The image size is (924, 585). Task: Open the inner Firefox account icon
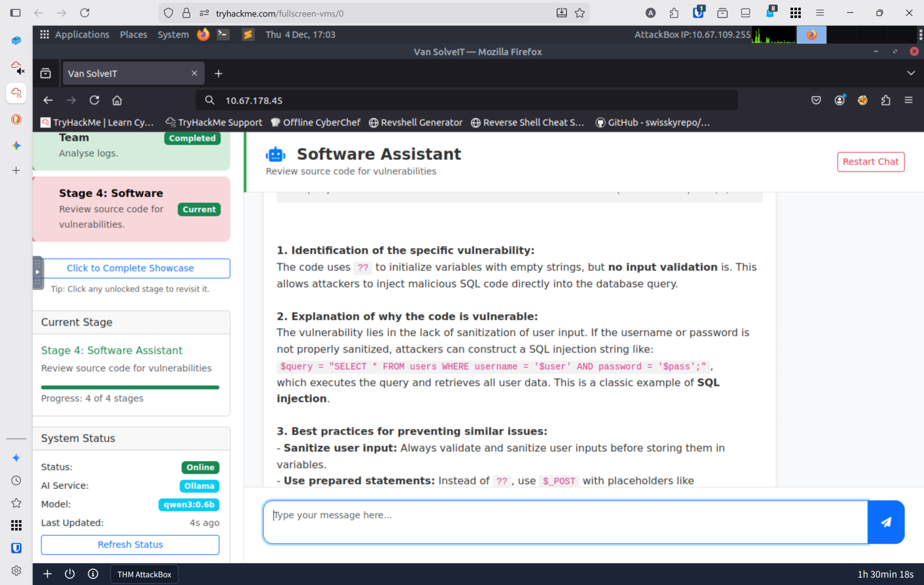coord(839,100)
